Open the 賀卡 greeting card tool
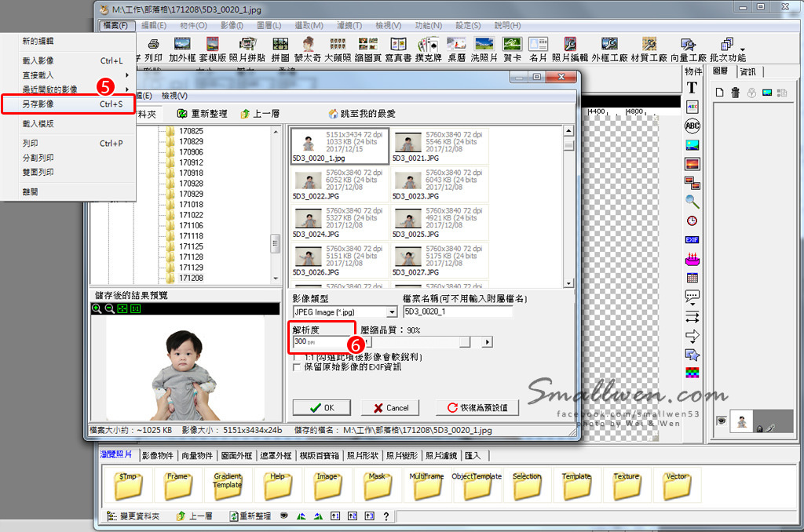This screenshot has width=804, height=532. pyautogui.click(x=512, y=49)
